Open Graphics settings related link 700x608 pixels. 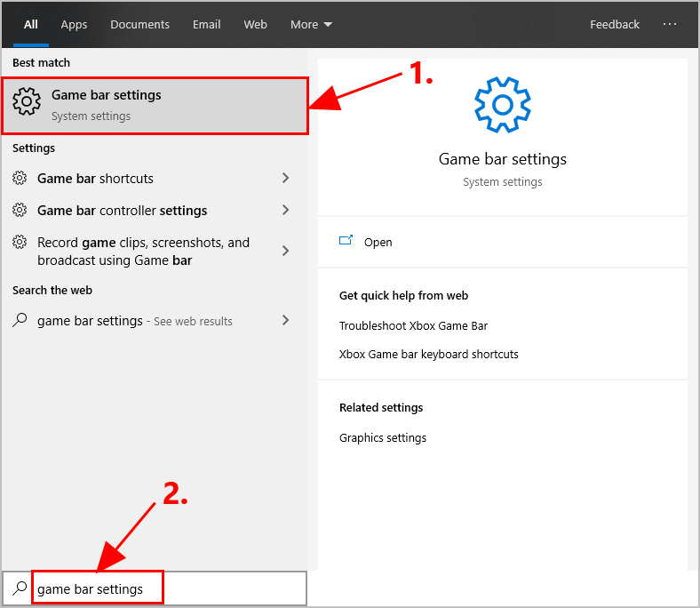click(x=383, y=438)
